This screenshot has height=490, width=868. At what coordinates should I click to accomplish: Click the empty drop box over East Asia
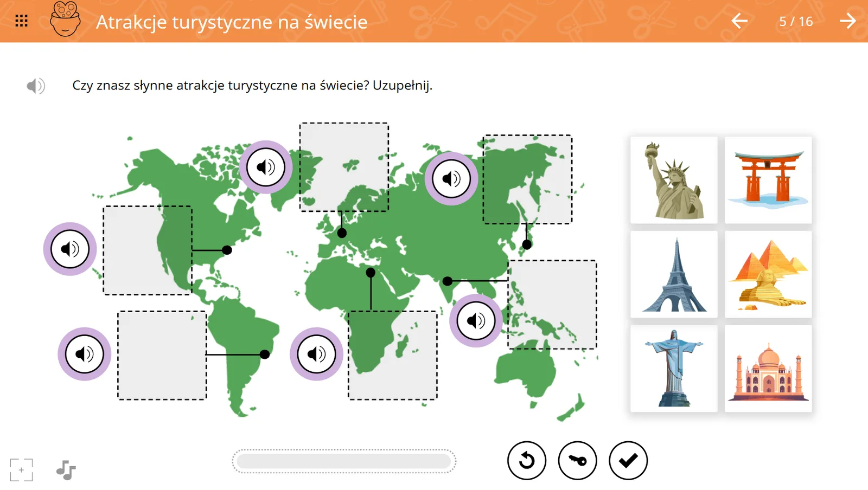coord(527,179)
